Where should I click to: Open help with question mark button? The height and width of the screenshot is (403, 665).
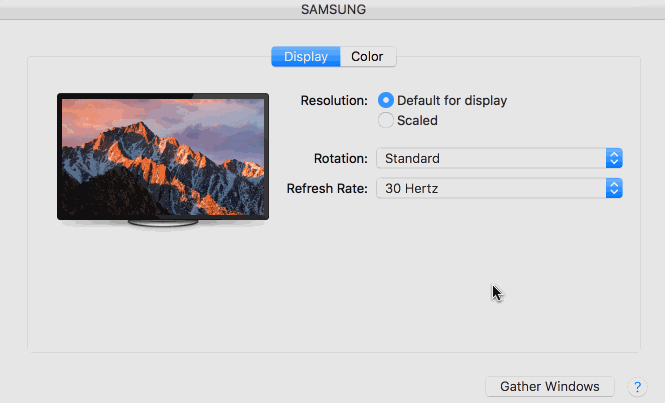pos(637,387)
